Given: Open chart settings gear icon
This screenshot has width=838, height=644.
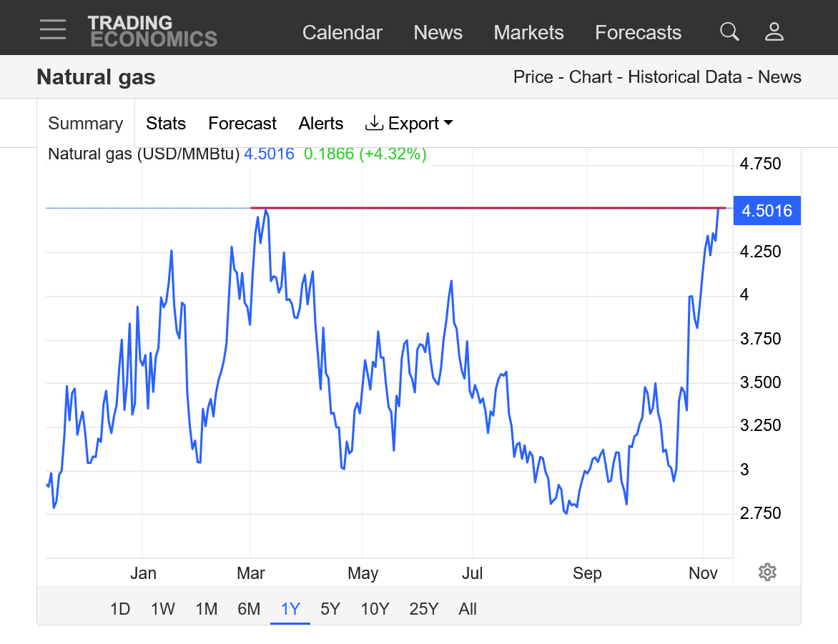Looking at the screenshot, I should [x=767, y=572].
